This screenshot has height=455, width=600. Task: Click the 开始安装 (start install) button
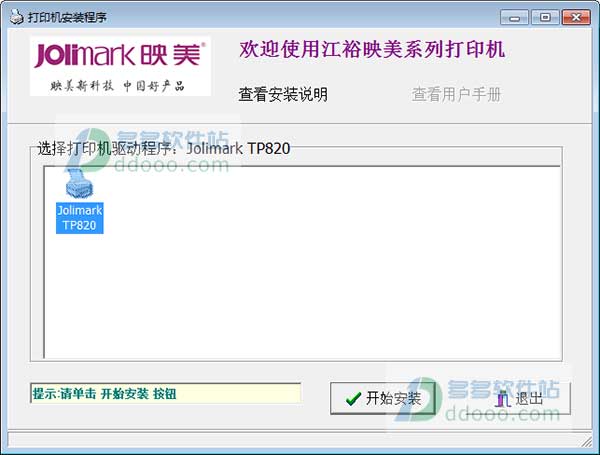pyautogui.click(x=383, y=398)
